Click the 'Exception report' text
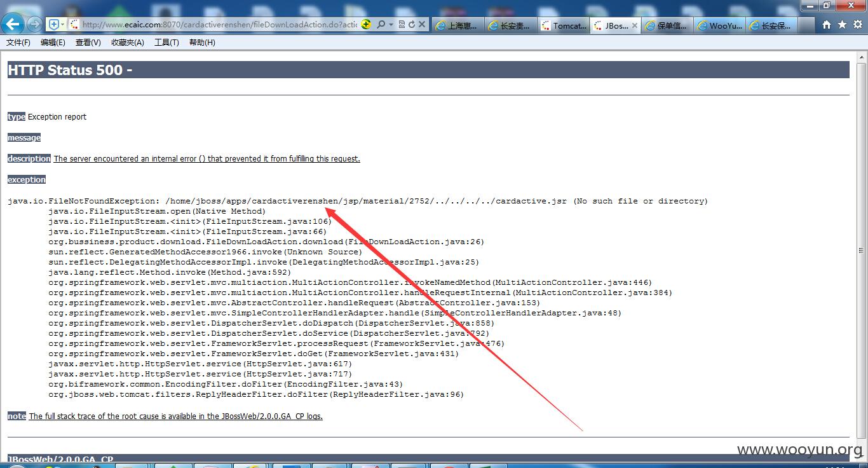 (57, 116)
